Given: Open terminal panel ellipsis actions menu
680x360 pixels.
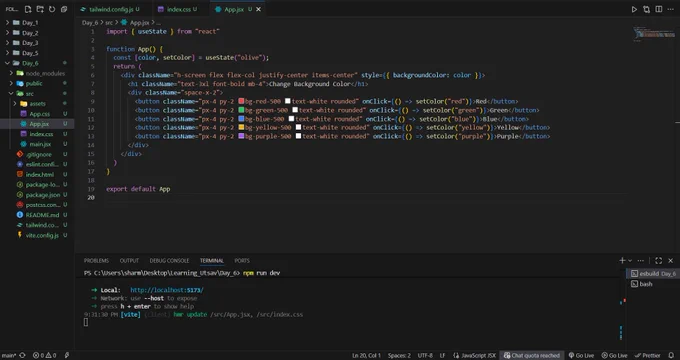Looking at the screenshot, I should click(641, 261).
